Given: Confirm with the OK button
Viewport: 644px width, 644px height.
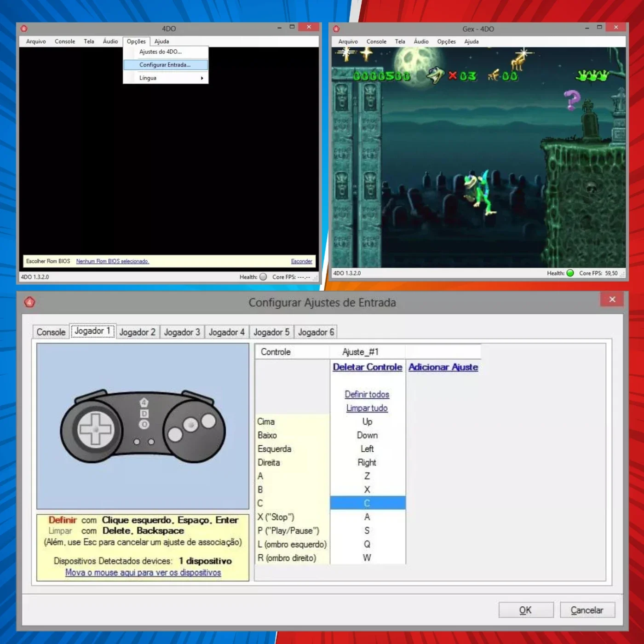Looking at the screenshot, I should coord(526,610).
